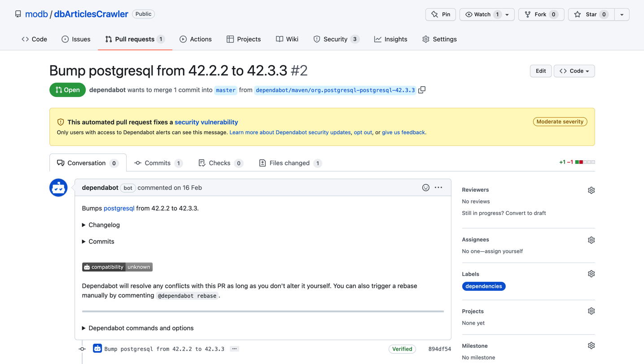The height and width of the screenshot is (364, 644).
Task: Open the Actions tab
Action: pos(195,39)
